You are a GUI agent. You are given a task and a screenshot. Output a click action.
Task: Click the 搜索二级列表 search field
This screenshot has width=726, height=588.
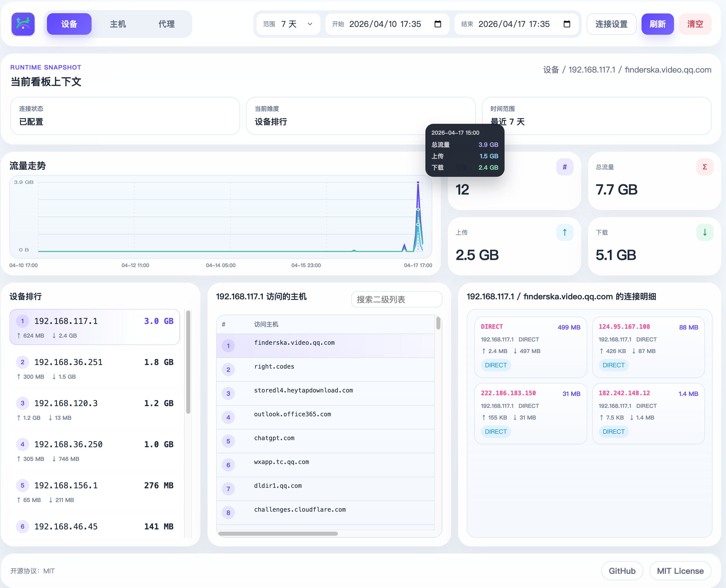[x=396, y=299]
